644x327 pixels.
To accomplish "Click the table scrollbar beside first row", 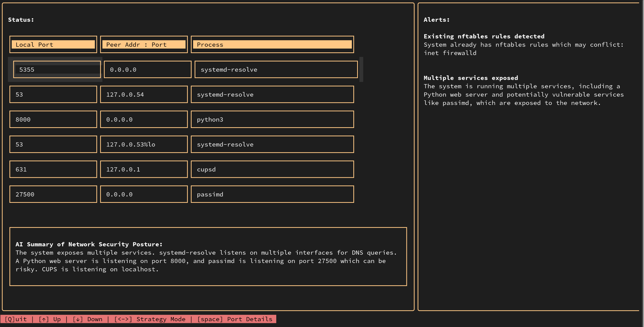I will (x=361, y=70).
